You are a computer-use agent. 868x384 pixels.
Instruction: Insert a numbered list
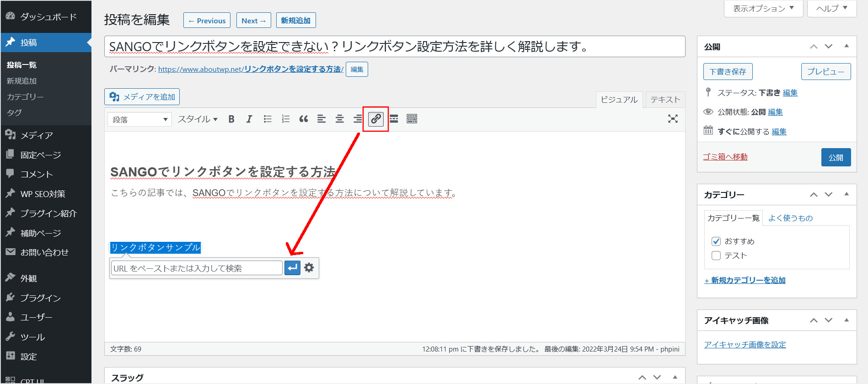(286, 119)
